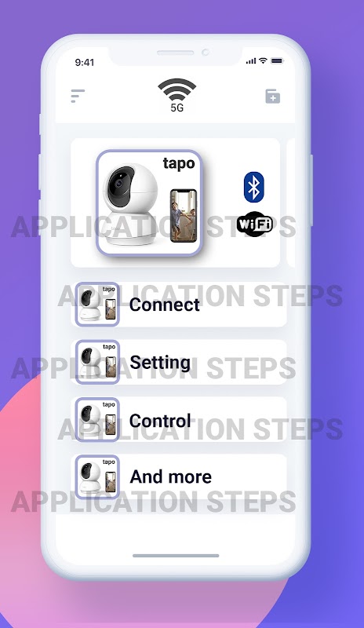Viewport: 364px width, 628px height.
Task: Tap the camera thumbnail beside And more
Action: (x=97, y=477)
